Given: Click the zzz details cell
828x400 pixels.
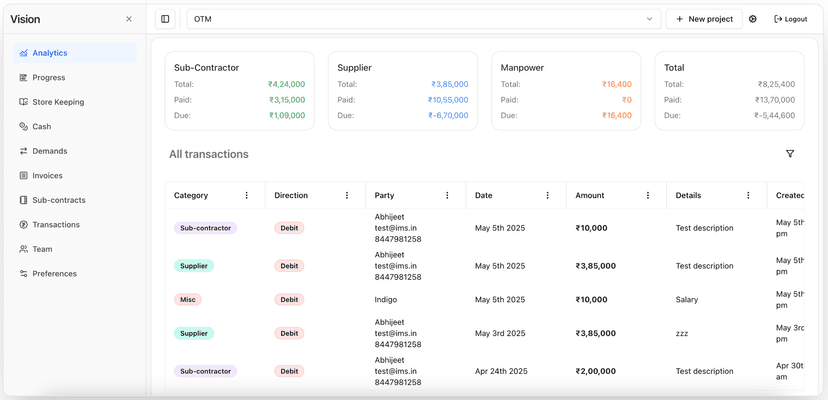Looking at the screenshot, I should 682,333.
